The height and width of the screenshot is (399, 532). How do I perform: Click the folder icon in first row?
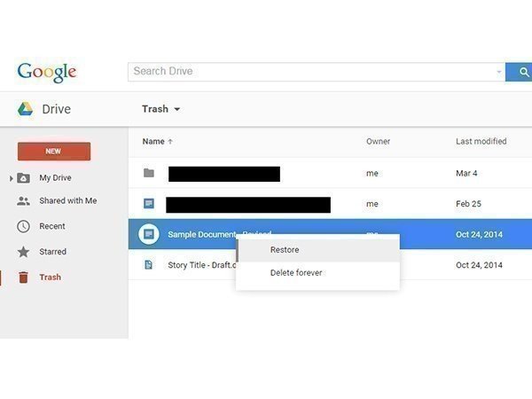tap(149, 174)
